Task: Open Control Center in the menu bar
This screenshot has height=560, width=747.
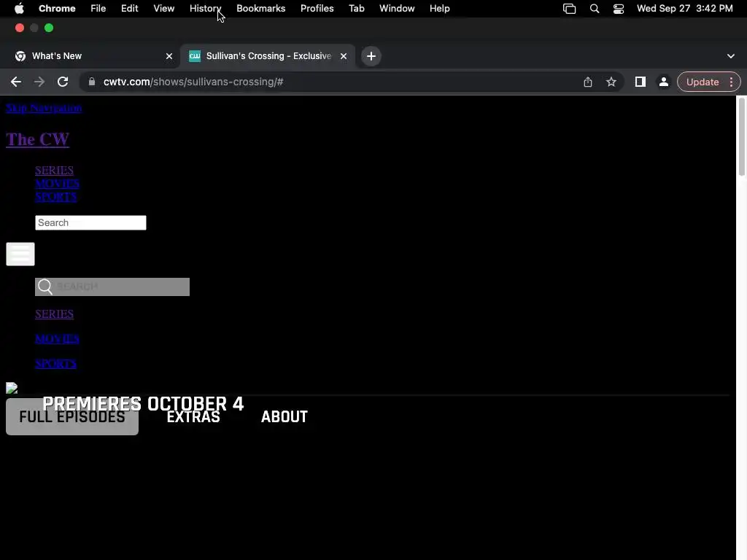Action: tap(619, 9)
